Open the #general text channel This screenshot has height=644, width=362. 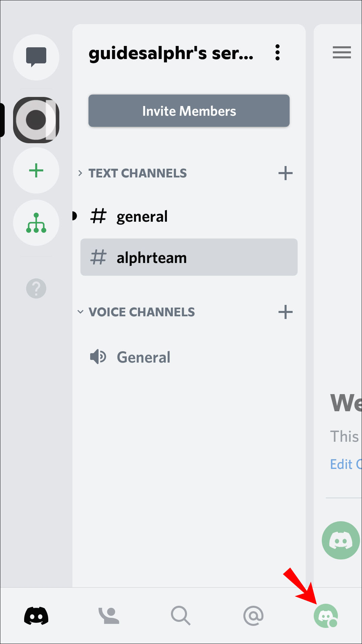coord(142,217)
